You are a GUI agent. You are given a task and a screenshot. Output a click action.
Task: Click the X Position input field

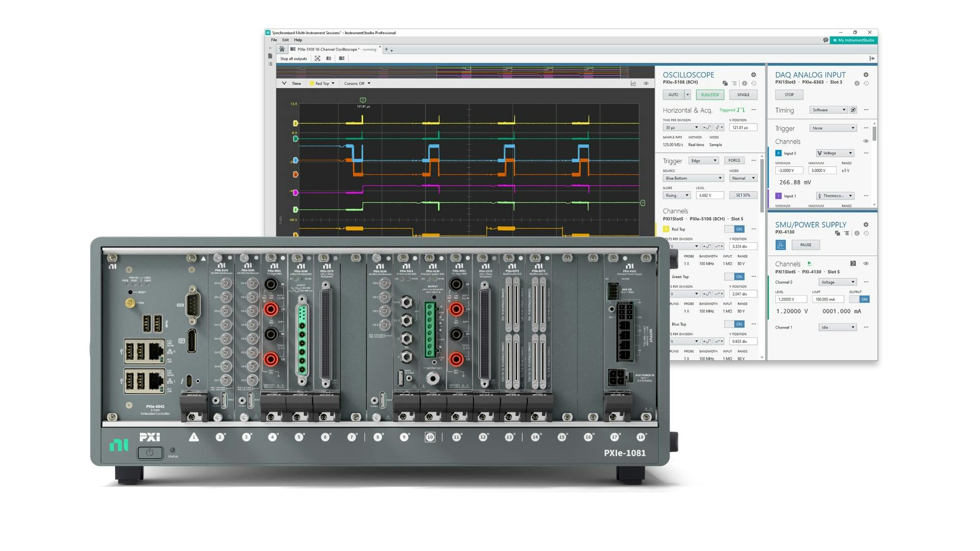coord(743,128)
